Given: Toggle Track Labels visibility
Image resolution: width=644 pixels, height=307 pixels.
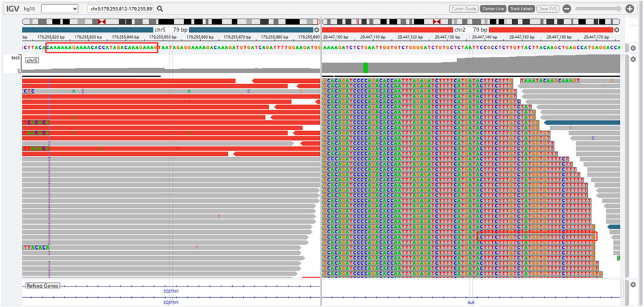Looking at the screenshot, I should point(522,8).
